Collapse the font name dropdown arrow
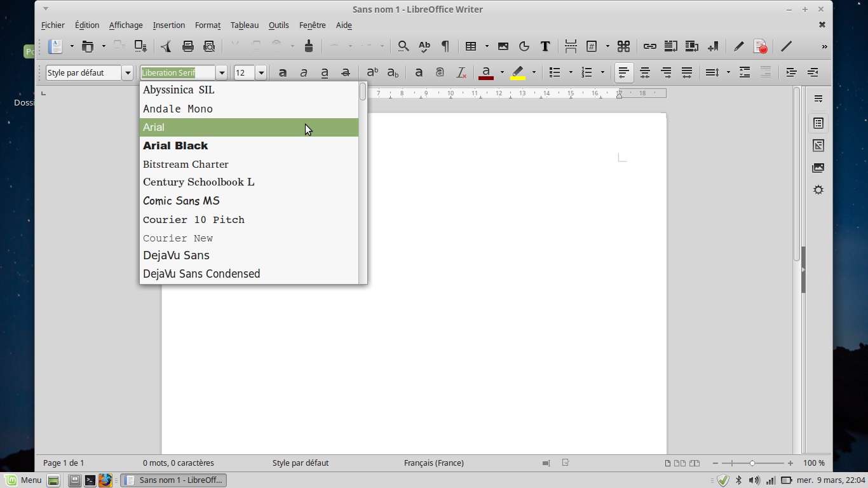 click(221, 72)
